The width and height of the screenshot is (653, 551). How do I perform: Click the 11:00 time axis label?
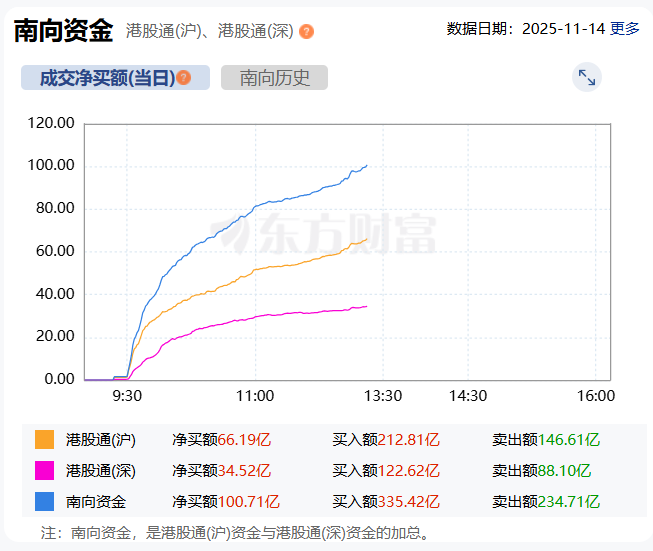255,396
